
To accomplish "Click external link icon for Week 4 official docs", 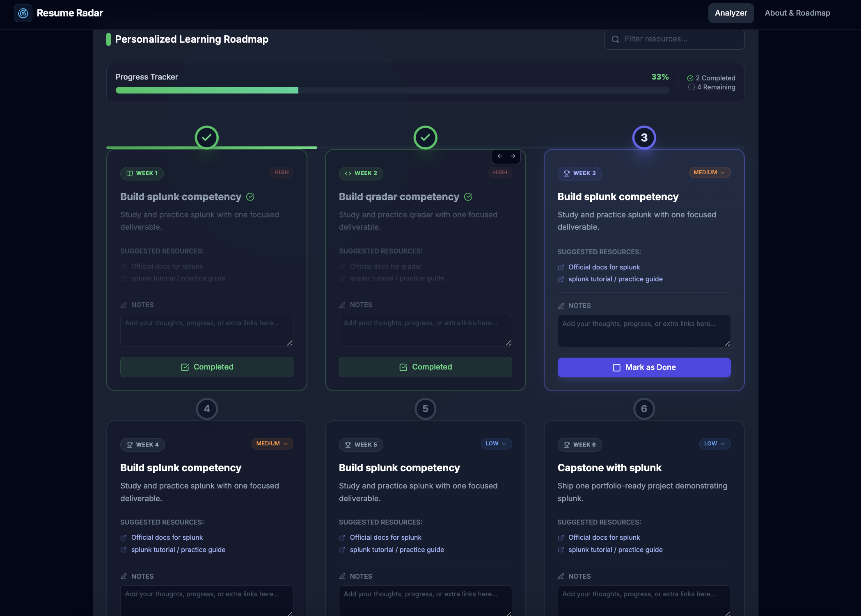I will pyautogui.click(x=124, y=538).
